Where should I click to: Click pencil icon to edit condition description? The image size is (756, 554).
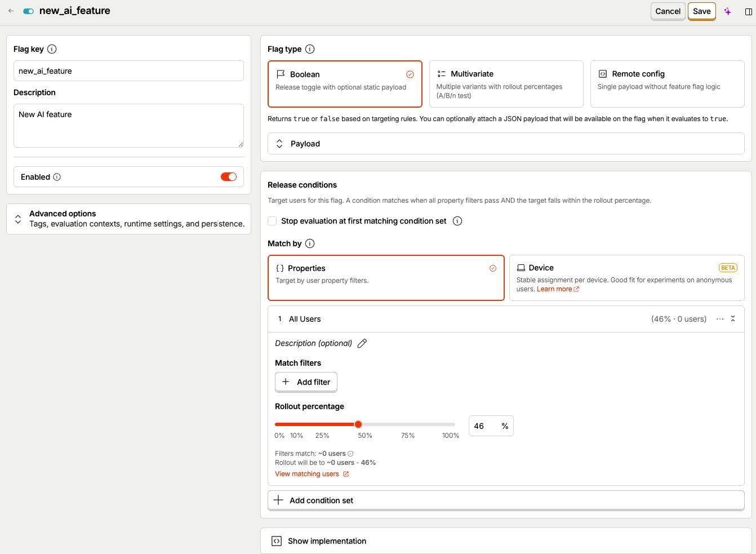[x=362, y=343]
